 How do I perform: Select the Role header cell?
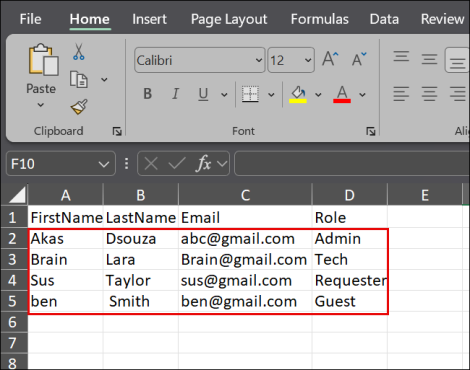(x=350, y=217)
